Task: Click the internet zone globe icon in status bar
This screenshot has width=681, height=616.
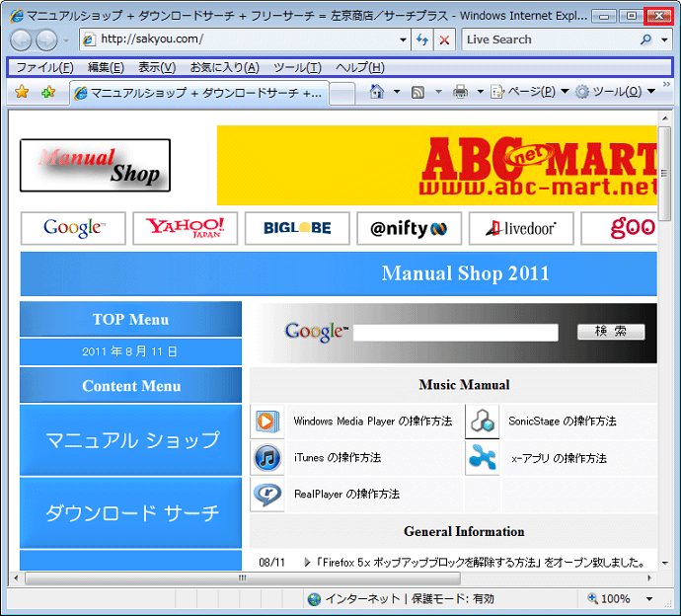Action: (314, 599)
